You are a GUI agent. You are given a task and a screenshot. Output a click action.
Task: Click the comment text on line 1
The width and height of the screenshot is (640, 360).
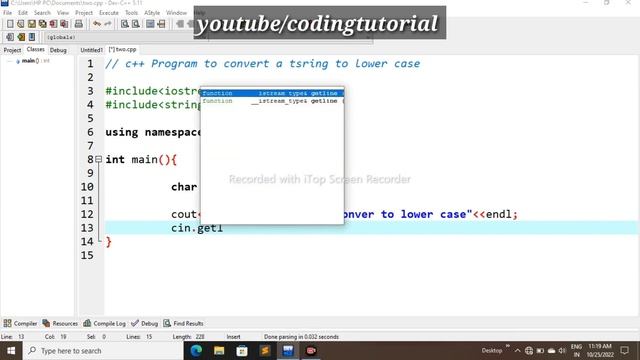tap(262, 64)
